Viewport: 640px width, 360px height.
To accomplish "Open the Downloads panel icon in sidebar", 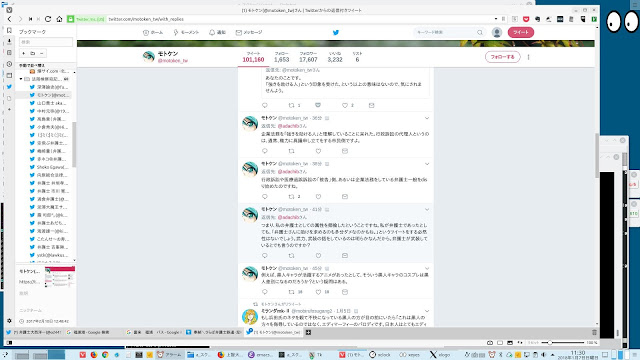I will click(9, 41).
